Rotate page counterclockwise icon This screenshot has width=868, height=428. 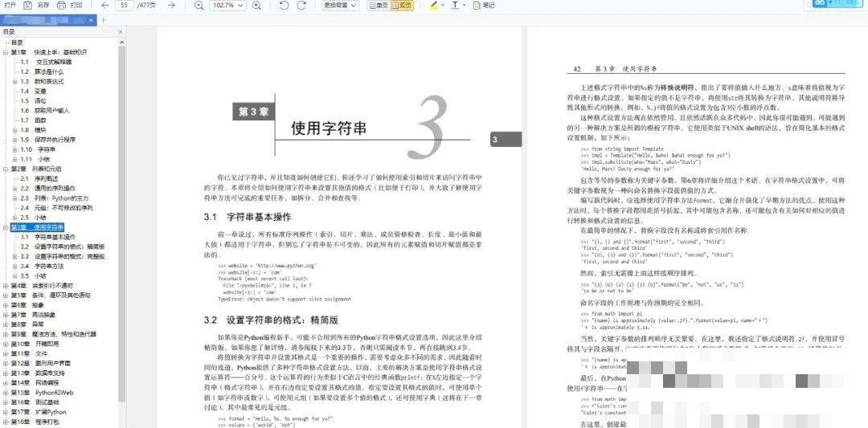tap(284, 5)
